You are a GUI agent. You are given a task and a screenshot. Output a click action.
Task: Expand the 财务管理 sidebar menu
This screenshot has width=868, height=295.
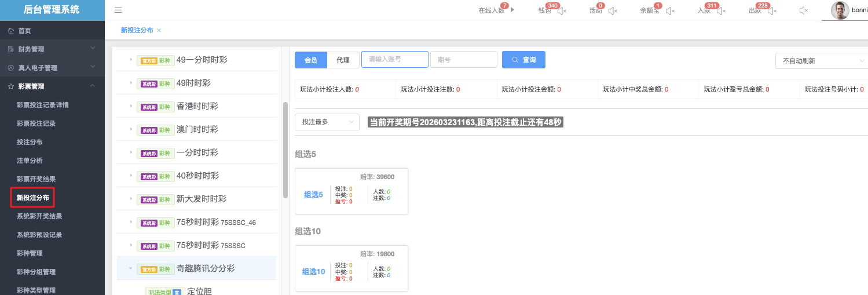pos(52,49)
